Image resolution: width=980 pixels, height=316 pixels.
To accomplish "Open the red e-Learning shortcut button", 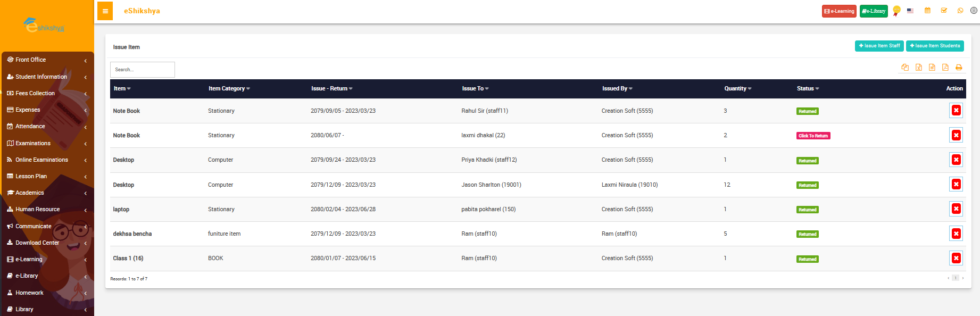I will coord(838,11).
